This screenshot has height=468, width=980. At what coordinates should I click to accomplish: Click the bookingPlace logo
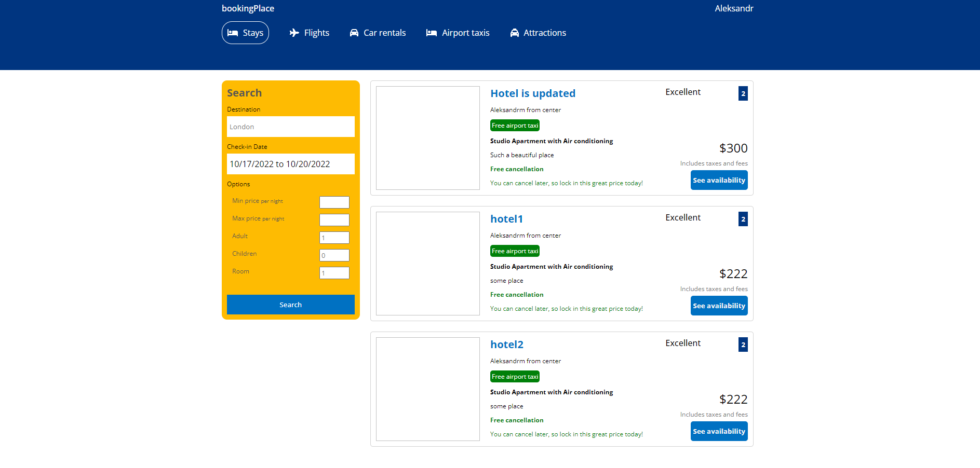point(248,8)
